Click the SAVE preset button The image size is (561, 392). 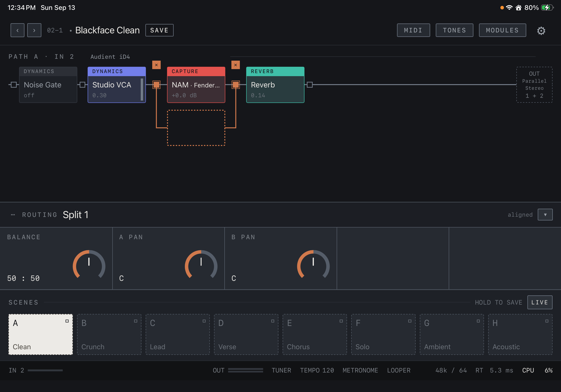point(160,30)
